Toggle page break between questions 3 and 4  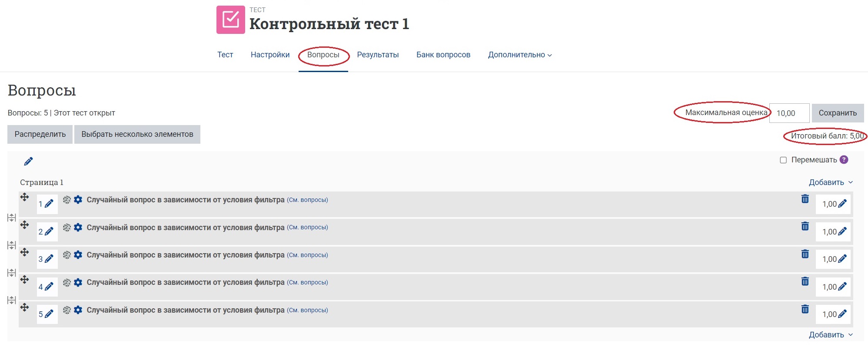tap(12, 273)
